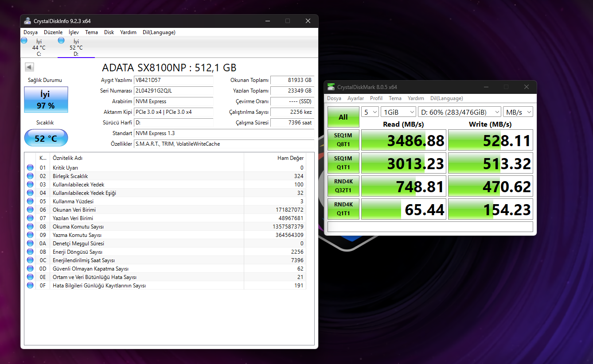593x364 pixels.
Task: Click the Öznitelik Adı column header
Action: point(147,158)
